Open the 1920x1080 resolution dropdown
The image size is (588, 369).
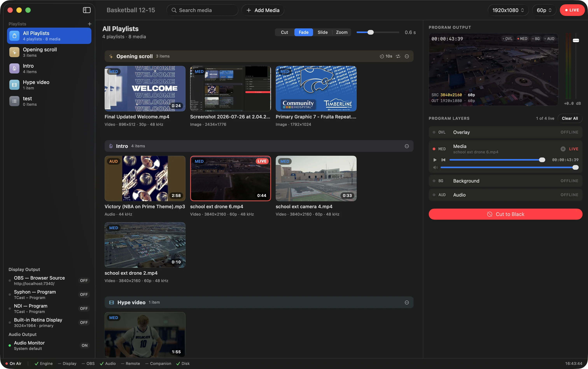point(508,10)
